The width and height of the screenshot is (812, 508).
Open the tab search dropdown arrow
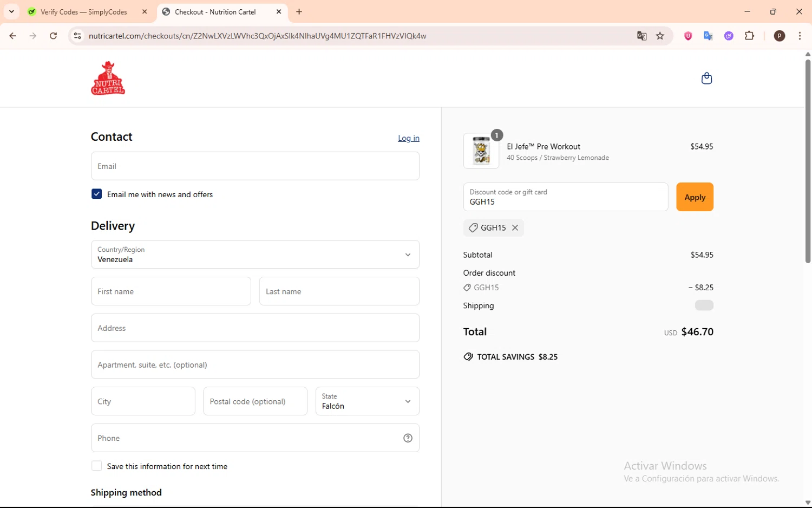tap(11, 12)
